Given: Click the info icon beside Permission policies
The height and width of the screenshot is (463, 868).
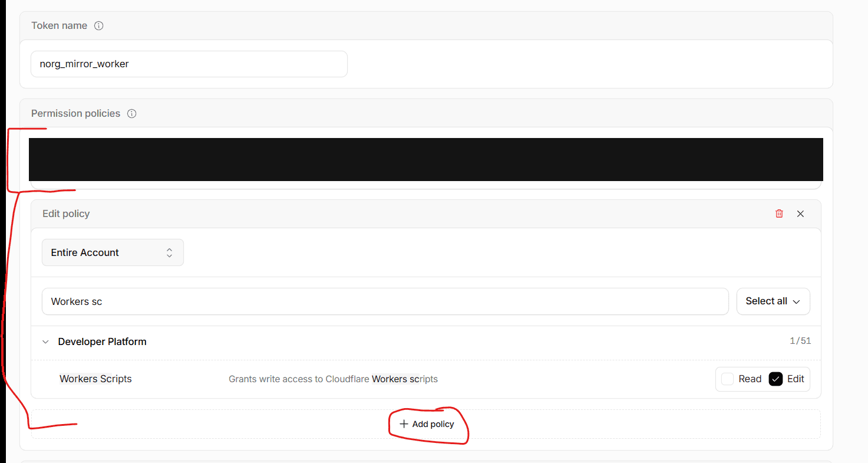Looking at the screenshot, I should point(132,114).
